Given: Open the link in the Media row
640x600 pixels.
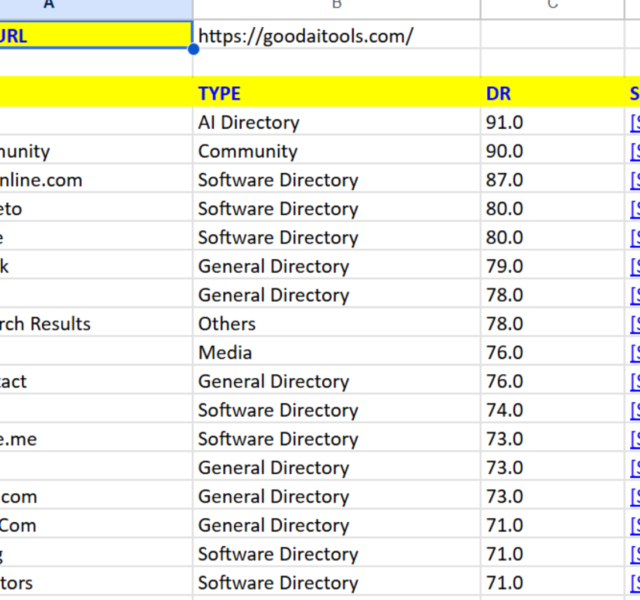Looking at the screenshot, I should [635, 353].
